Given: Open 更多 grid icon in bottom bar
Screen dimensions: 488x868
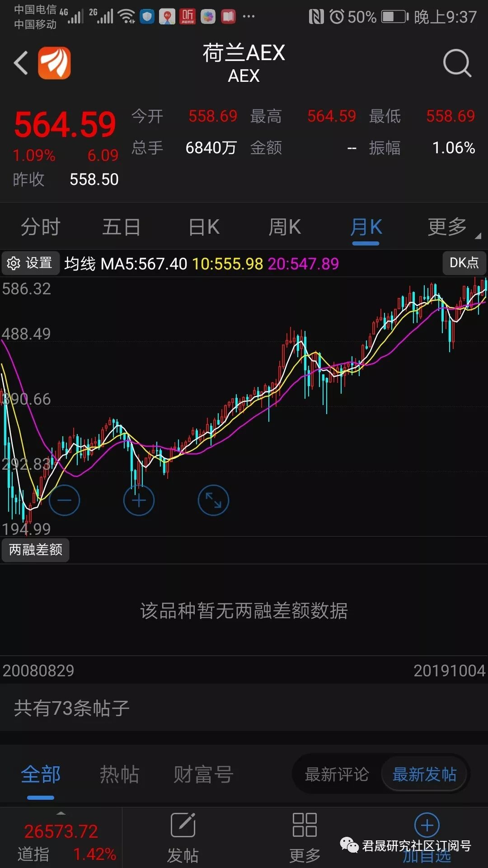Looking at the screenshot, I should click(305, 825).
